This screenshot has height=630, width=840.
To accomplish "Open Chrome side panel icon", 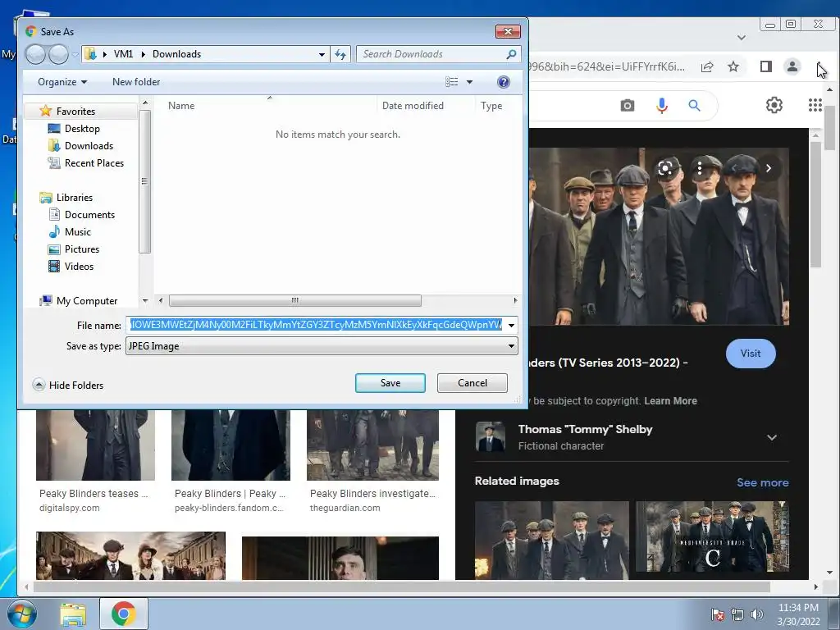I will 766,66.
